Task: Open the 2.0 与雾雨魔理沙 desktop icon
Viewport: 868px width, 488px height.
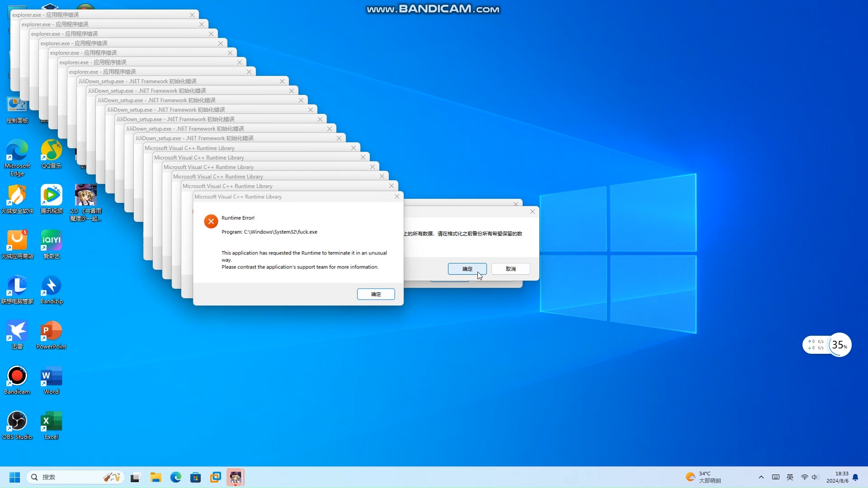Action: (85, 202)
